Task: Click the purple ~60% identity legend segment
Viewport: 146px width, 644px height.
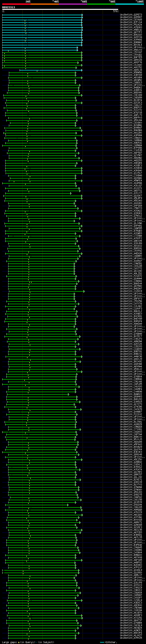Action: pyautogui.click(x=73, y=4)
